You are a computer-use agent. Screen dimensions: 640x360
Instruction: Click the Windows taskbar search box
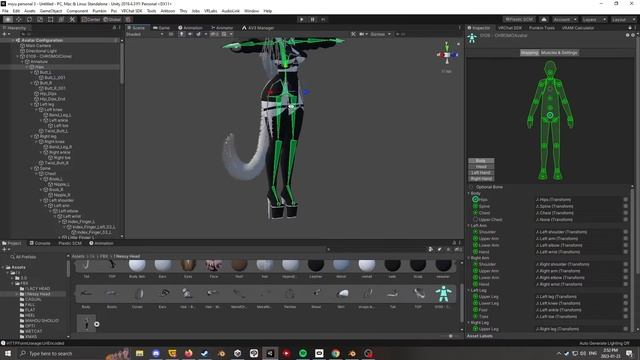[x=60, y=353]
